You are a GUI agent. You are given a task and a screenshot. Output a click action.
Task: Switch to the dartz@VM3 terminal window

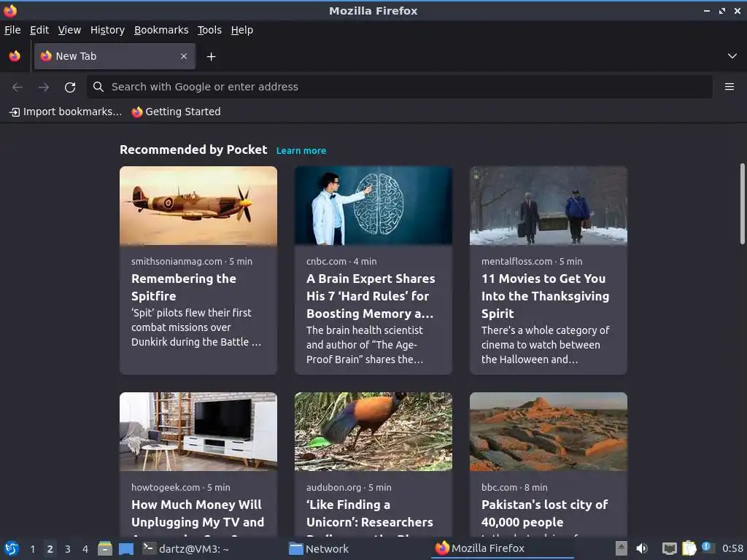tap(186, 549)
